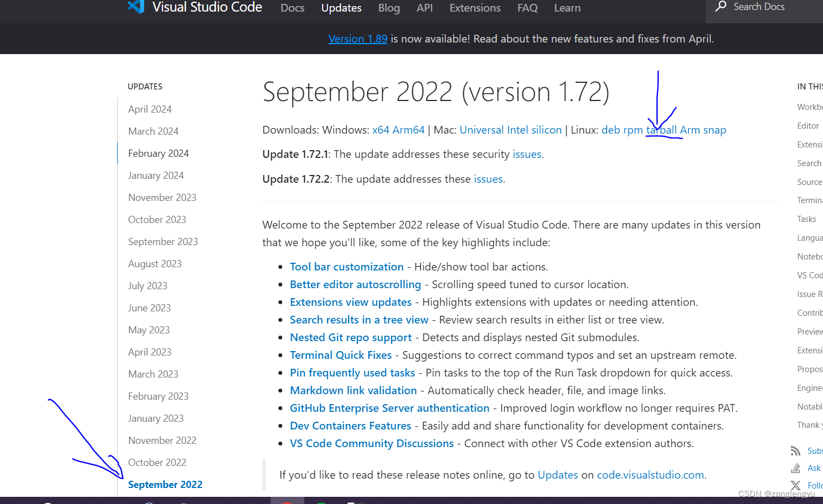The image size is (823, 504).
Task: Select November 2023 in updates list
Action: coord(162,198)
